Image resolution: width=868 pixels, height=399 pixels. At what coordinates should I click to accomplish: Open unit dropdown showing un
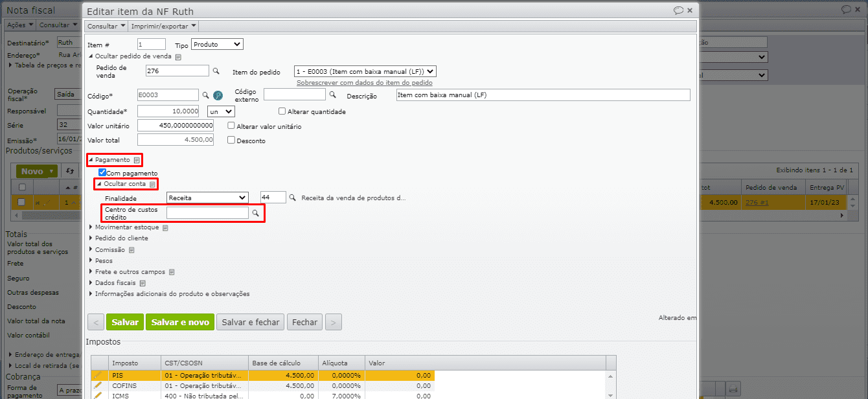221,111
